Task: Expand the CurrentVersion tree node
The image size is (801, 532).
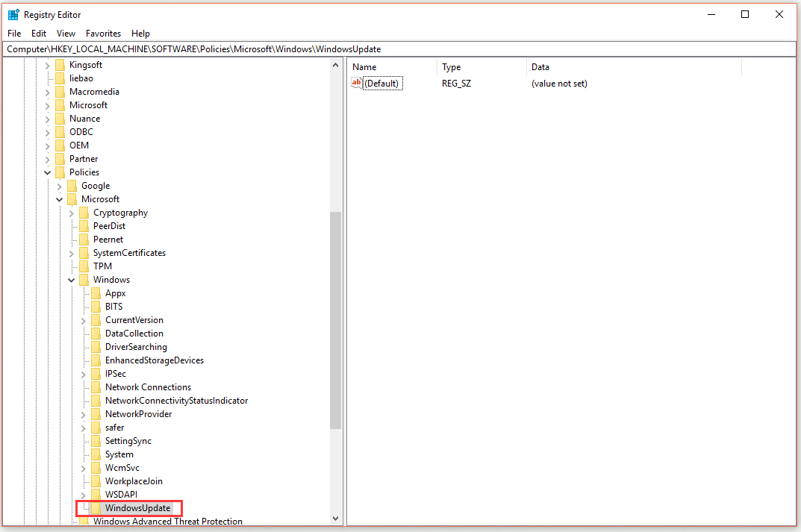Action: point(83,319)
